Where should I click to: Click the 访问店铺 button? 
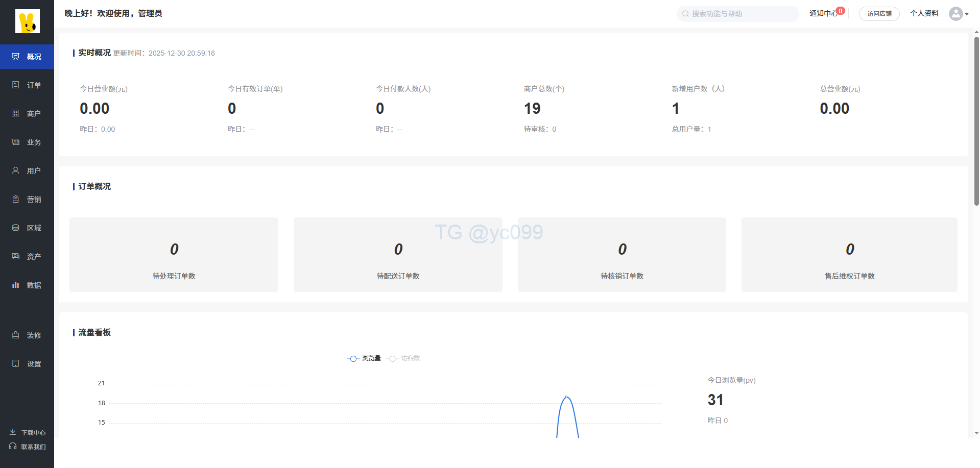(x=879, y=14)
